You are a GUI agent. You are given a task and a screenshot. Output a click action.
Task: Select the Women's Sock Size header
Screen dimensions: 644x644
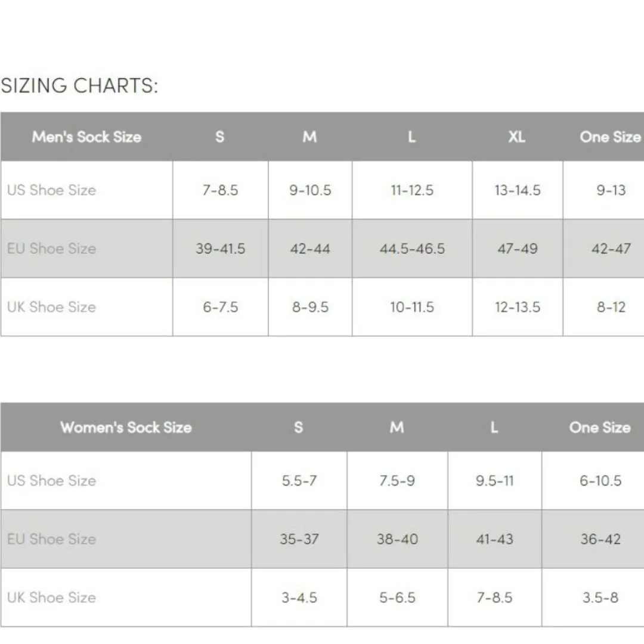tap(126, 427)
